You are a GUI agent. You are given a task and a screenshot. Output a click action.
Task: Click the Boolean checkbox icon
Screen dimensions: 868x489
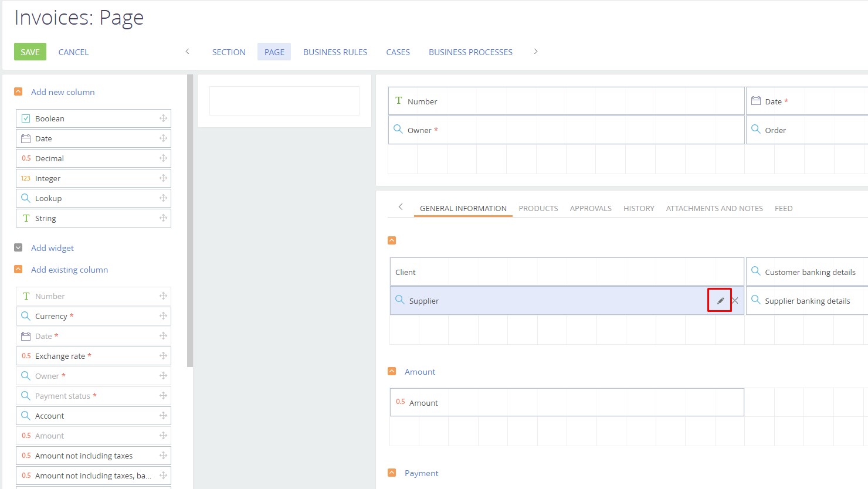(26, 118)
